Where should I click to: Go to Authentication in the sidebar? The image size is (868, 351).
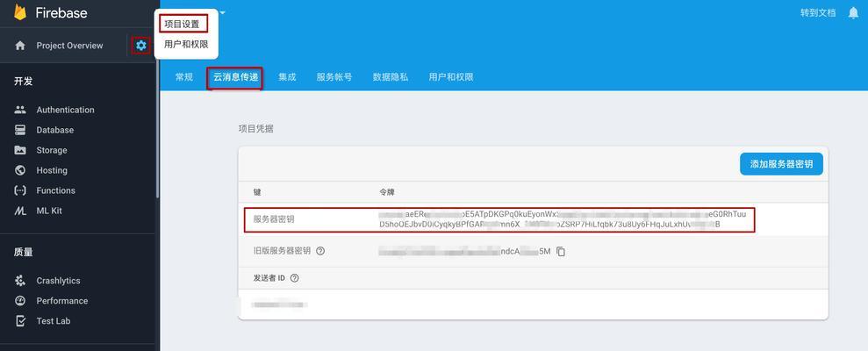[x=65, y=110]
